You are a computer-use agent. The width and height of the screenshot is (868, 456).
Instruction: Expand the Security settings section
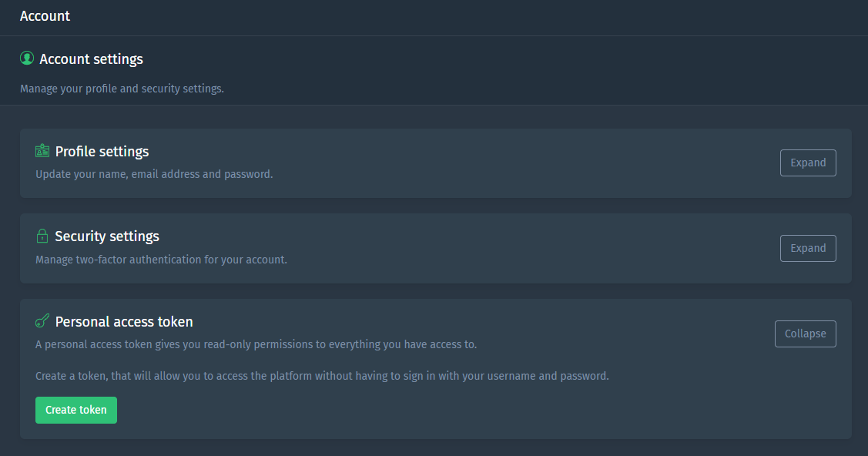coord(808,248)
